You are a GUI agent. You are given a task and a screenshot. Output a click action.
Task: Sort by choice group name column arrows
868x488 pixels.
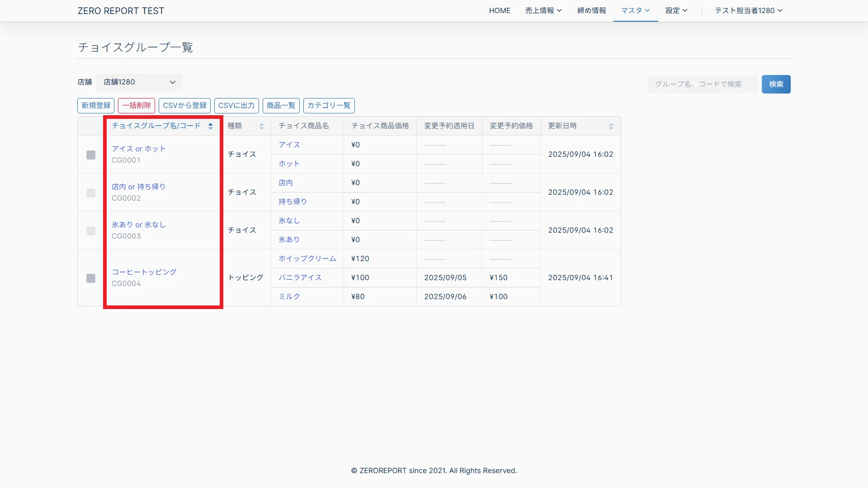tap(210, 126)
